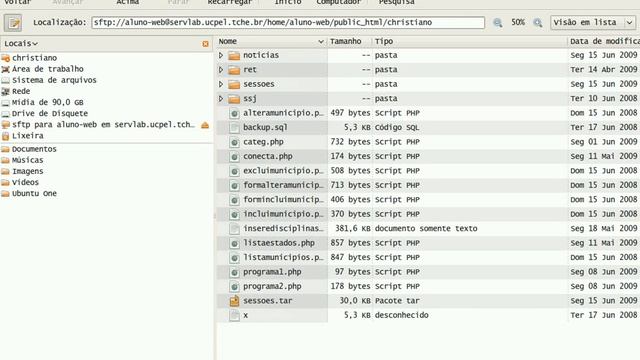
Task: Click the Pesquisa toolbar button
Action: pos(396,2)
